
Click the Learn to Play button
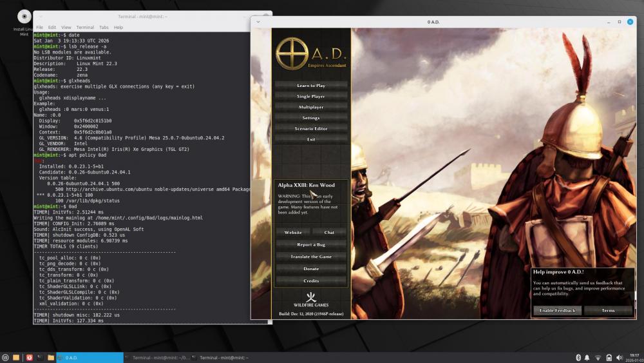[x=311, y=85]
